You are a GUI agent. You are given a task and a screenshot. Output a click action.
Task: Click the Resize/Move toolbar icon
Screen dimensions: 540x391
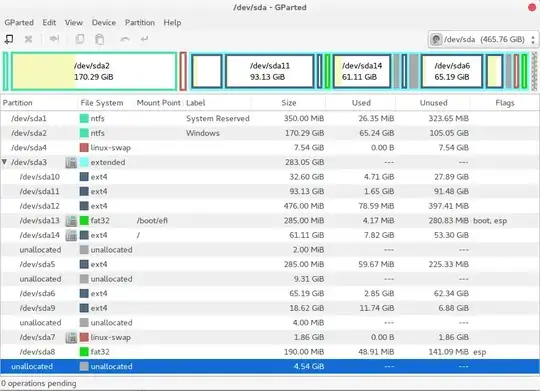54,39
